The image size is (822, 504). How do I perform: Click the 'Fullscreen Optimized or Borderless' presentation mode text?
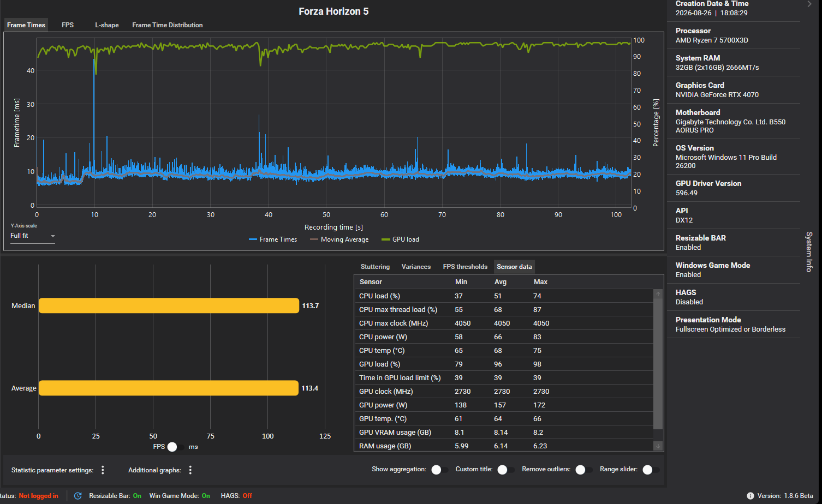(730, 329)
